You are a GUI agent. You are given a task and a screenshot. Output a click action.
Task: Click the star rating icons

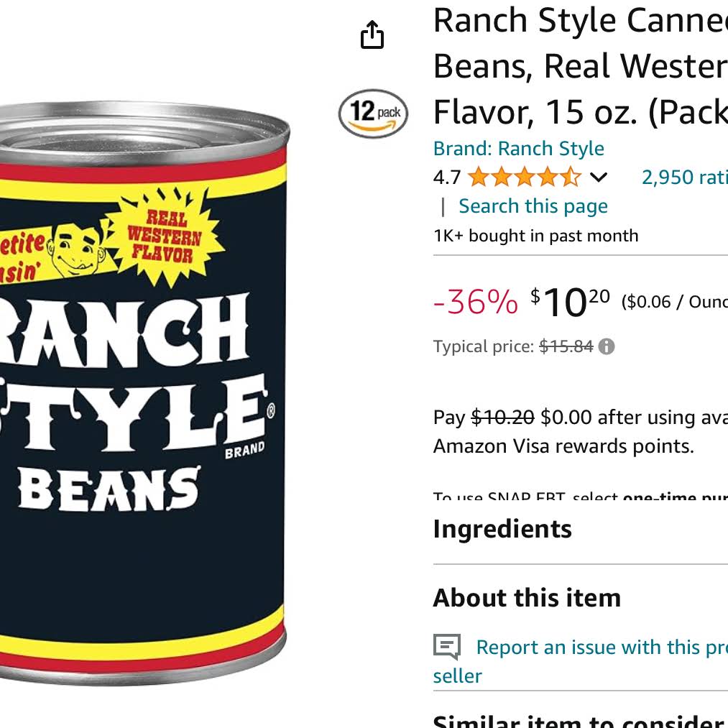[524, 178]
